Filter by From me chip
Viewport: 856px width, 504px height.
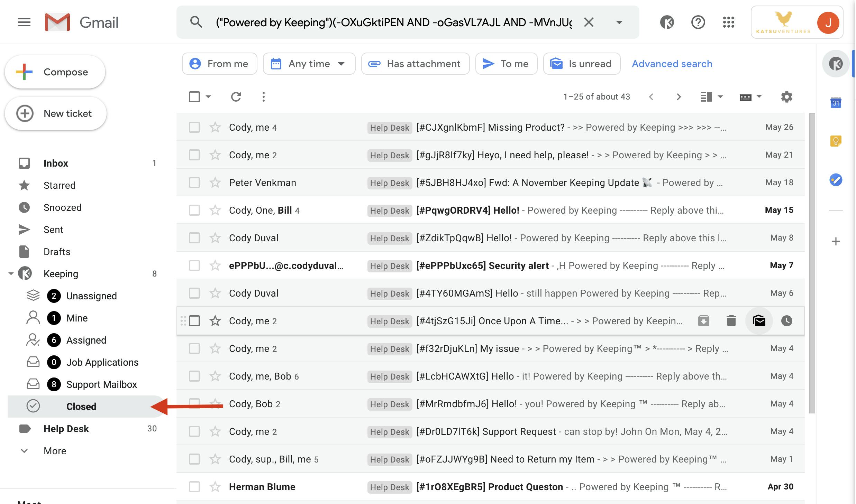point(219,64)
